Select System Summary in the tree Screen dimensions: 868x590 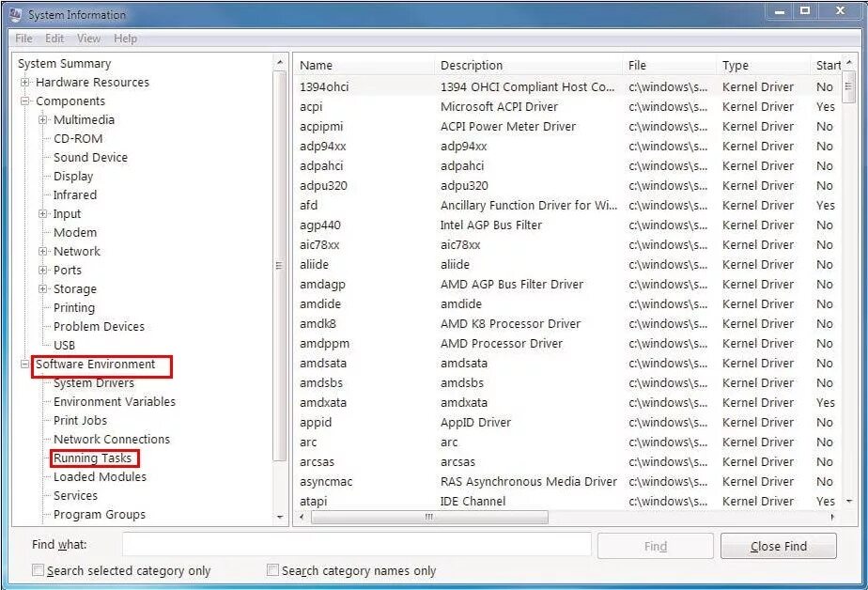click(x=64, y=64)
